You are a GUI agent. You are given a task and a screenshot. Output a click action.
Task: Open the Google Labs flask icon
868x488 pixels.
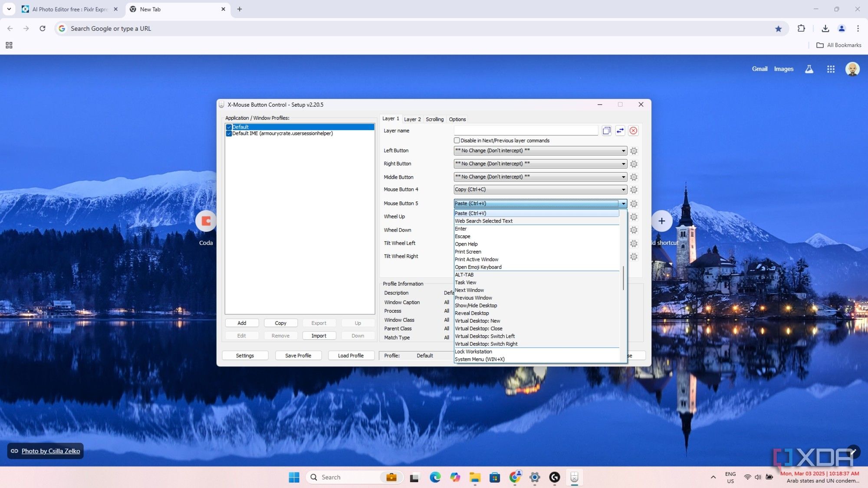(x=809, y=69)
